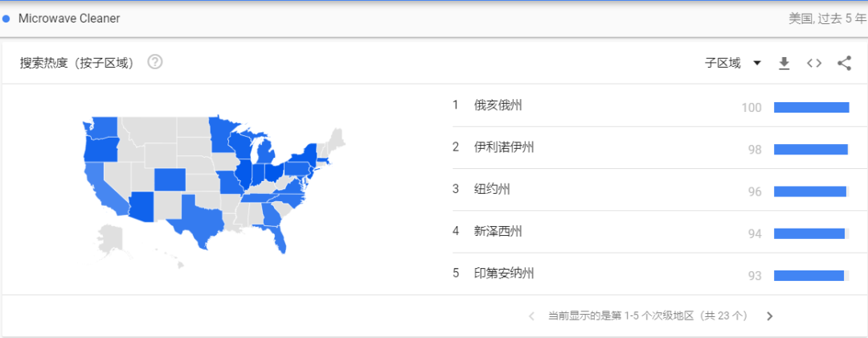Go to next page of subregions

(x=769, y=316)
